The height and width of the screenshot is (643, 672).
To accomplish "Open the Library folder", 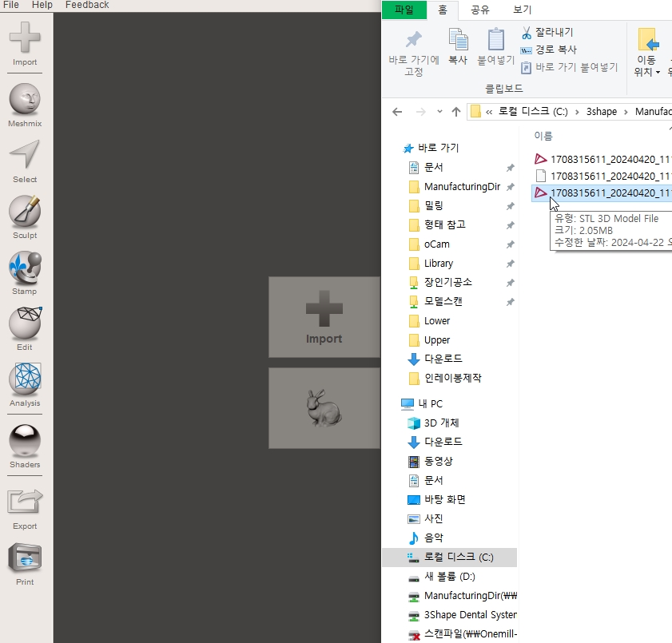I will [x=431, y=264].
